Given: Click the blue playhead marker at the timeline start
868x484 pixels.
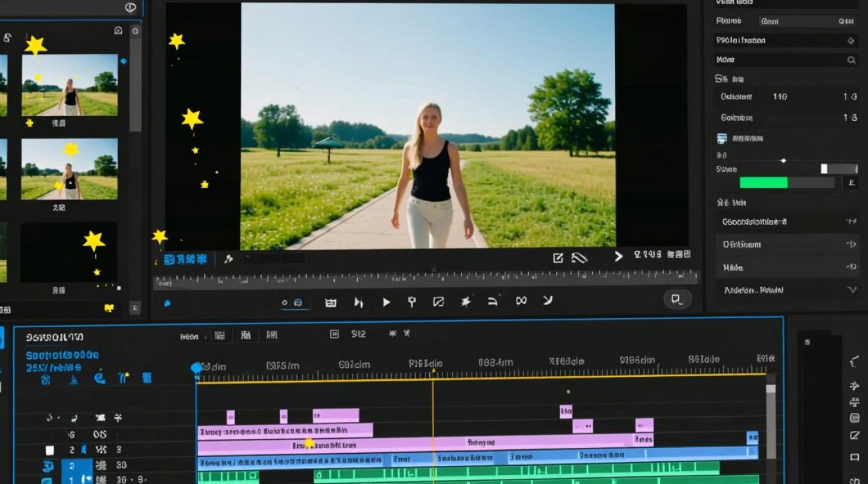Looking at the screenshot, I should click(196, 368).
